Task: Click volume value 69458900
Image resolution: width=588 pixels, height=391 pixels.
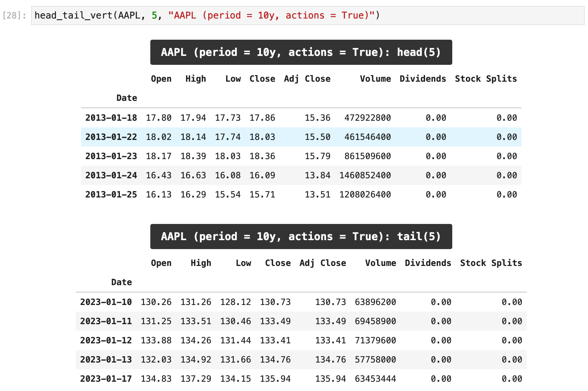Action: [375, 321]
